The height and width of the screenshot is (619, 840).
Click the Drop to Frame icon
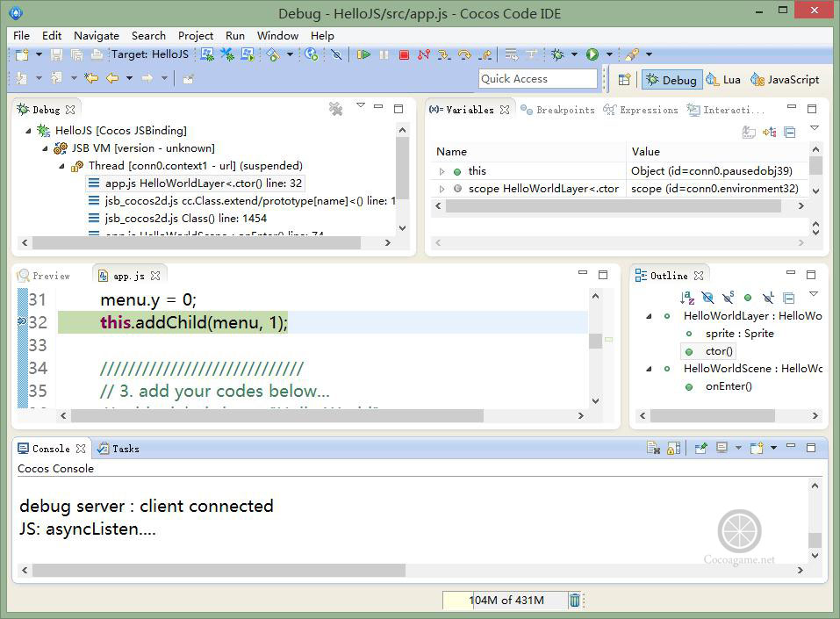point(511,54)
